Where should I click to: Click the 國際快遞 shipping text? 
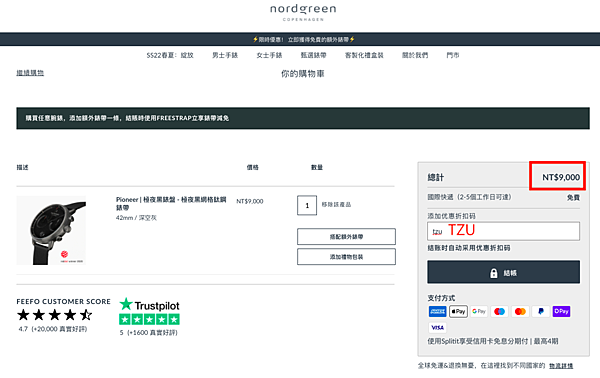tap(469, 197)
